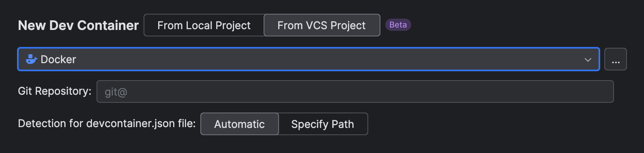Click the git@ placeholder text
This screenshot has width=644, height=153.
click(116, 92)
